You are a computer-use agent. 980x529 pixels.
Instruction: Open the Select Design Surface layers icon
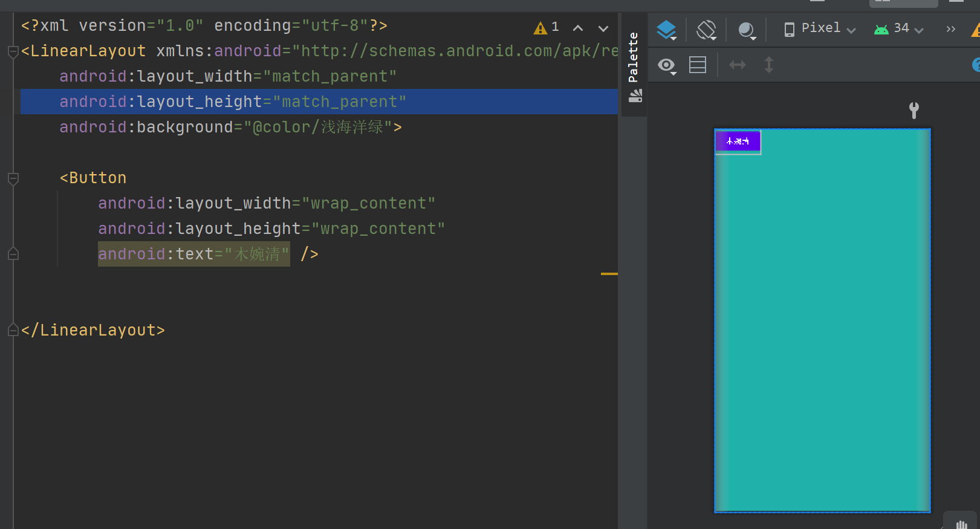(667, 29)
